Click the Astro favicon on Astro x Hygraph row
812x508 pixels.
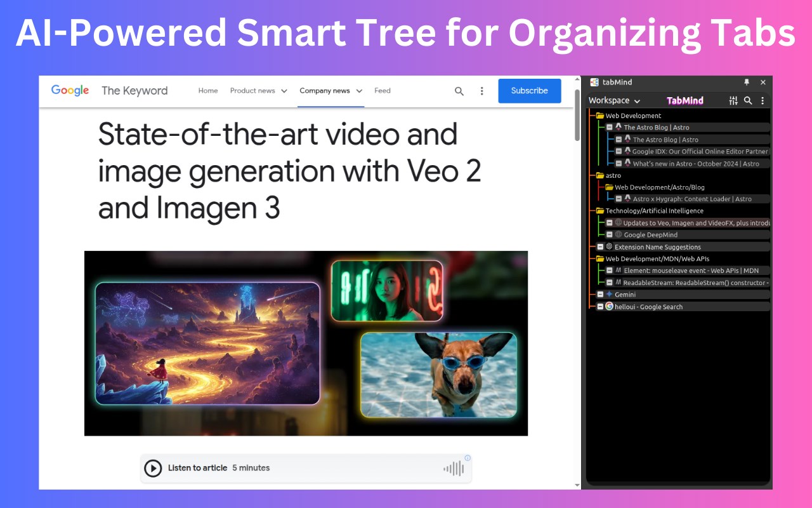627,199
